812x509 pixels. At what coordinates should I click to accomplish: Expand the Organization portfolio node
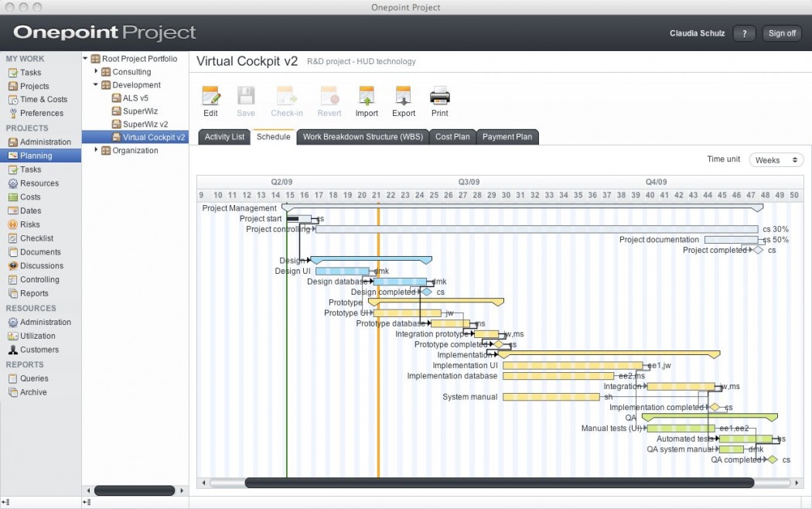[96, 150]
